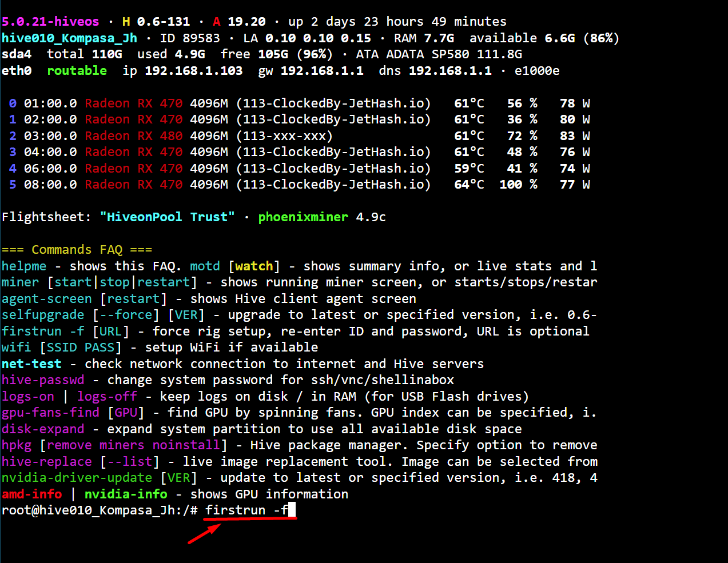This screenshot has width=728, height=563.
Task: Click the red arrow annotation below the prompt
Action: click(204, 534)
